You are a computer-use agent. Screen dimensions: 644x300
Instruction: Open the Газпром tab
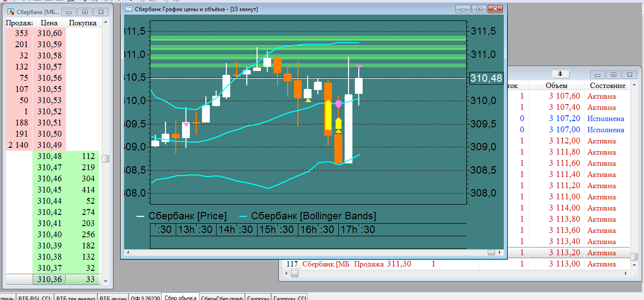(258, 299)
